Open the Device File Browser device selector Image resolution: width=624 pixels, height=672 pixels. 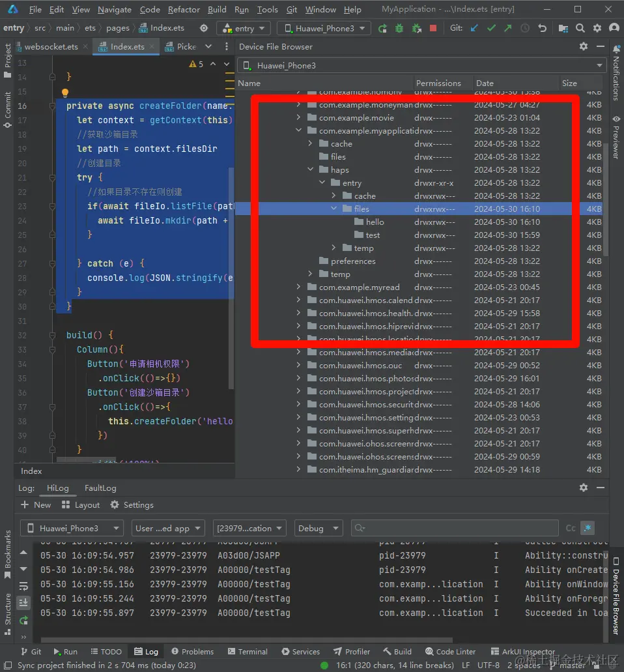(423, 66)
